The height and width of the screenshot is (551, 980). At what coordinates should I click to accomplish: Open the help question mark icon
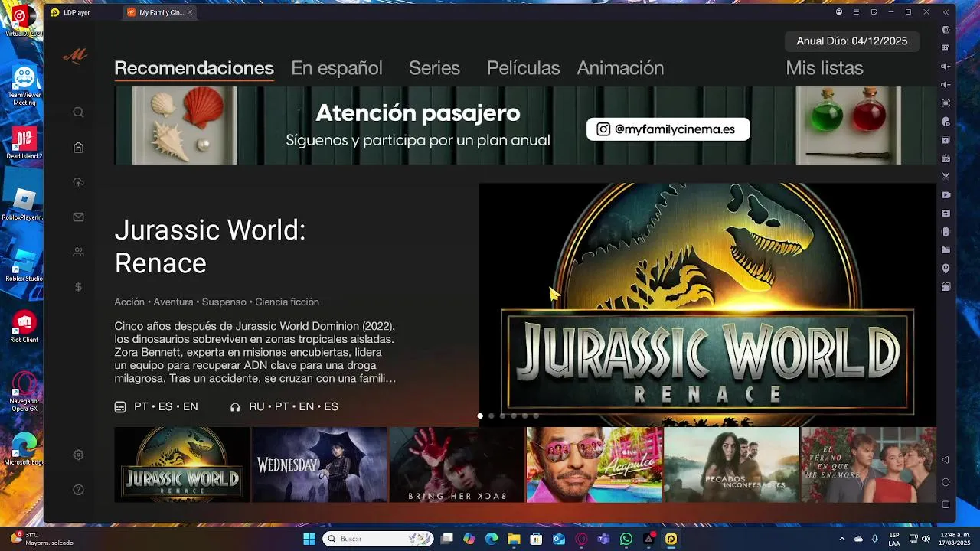tap(78, 490)
